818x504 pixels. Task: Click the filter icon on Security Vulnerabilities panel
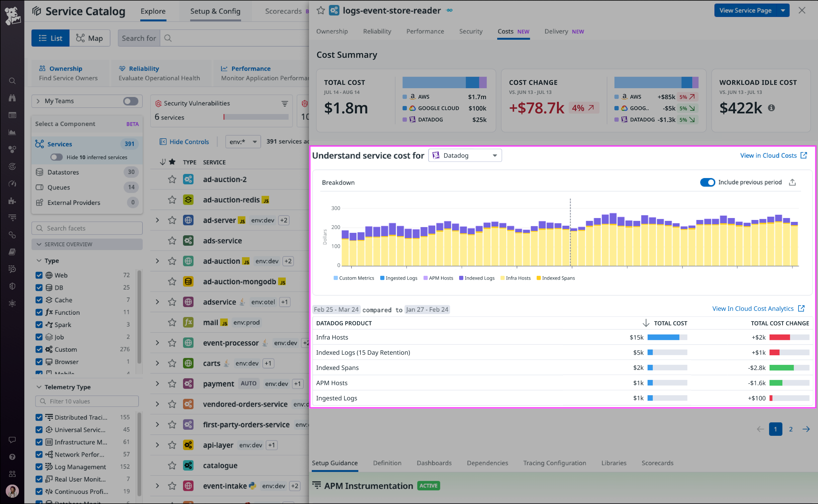click(284, 104)
